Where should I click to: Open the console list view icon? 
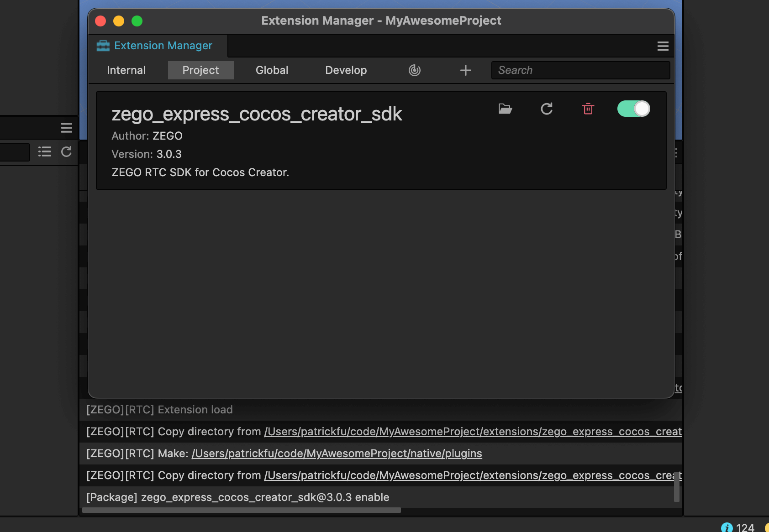click(x=44, y=152)
